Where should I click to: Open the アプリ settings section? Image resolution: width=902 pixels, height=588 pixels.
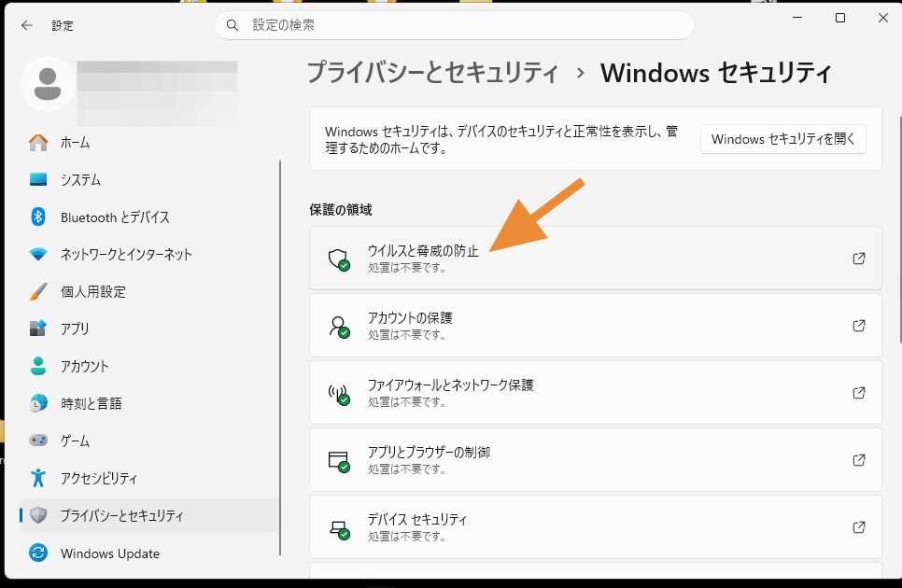(149, 329)
